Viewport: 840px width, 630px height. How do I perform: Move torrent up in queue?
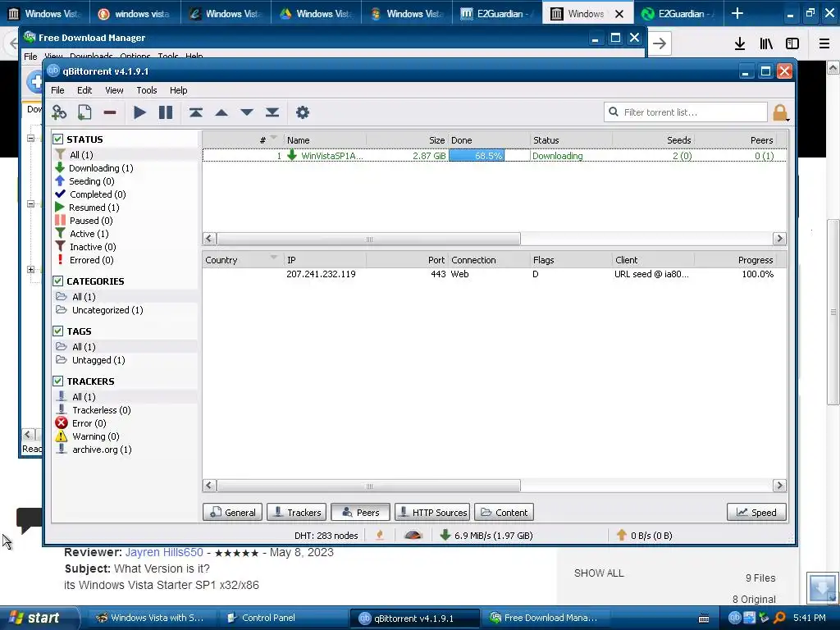[x=221, y=112]
